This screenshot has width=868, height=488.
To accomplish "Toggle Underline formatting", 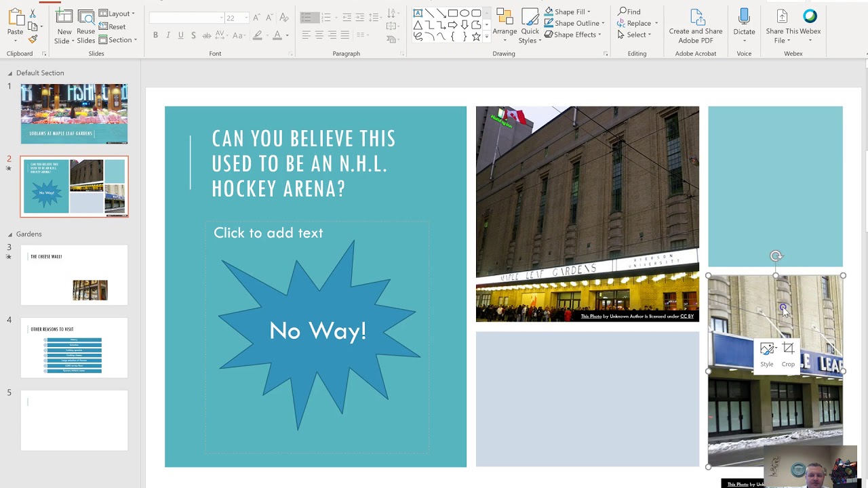I will point(180,35).
